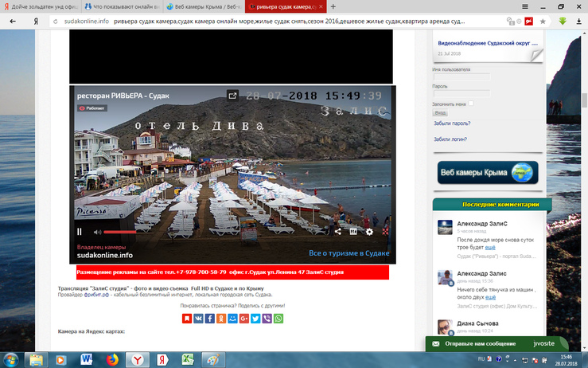This screenshot has height=368, width=588.
Task: Click the 'Вход' login button
Action: click(440, 113)
